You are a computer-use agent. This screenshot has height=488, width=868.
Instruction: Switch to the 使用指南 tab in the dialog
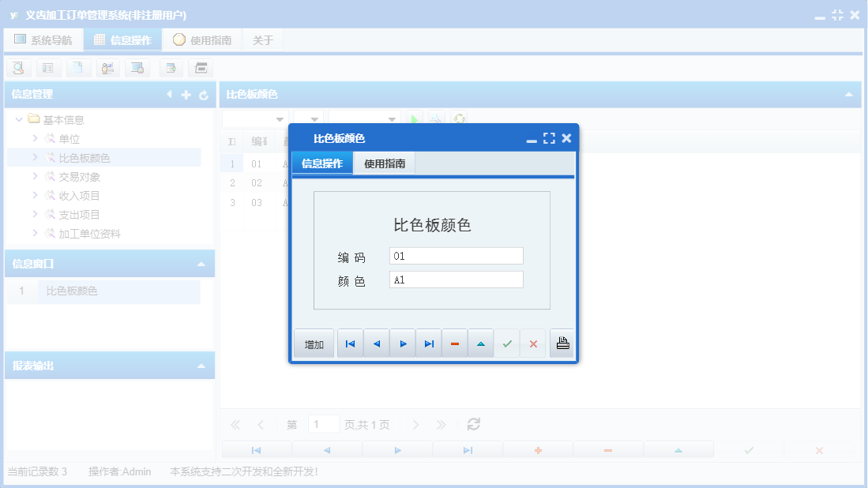click(x=386, y=163)
